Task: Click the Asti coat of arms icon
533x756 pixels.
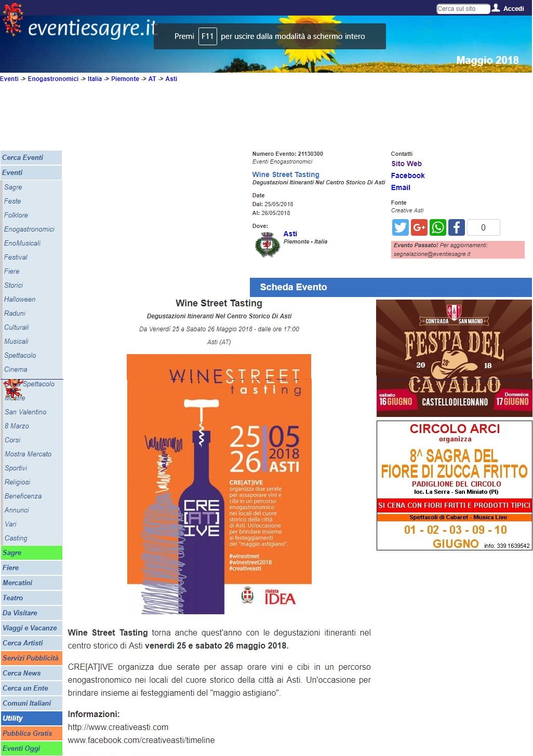Action: 267,244
